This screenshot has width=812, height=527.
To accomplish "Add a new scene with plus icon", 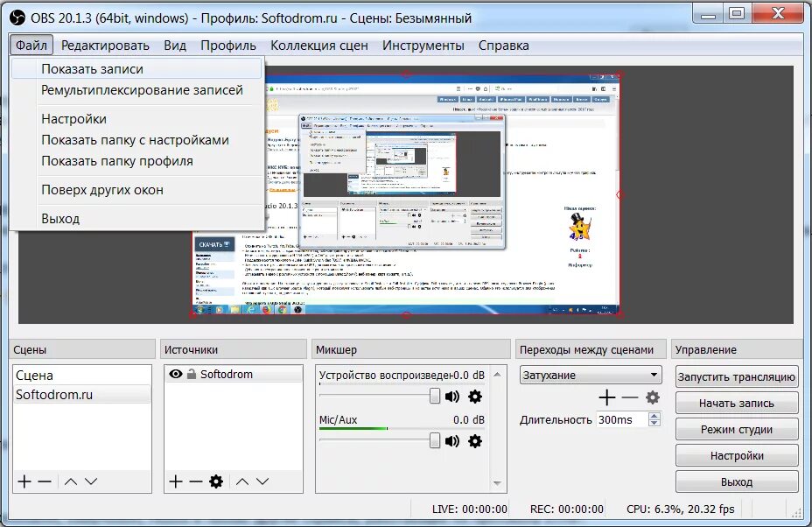I will click(x=24, y=481).
